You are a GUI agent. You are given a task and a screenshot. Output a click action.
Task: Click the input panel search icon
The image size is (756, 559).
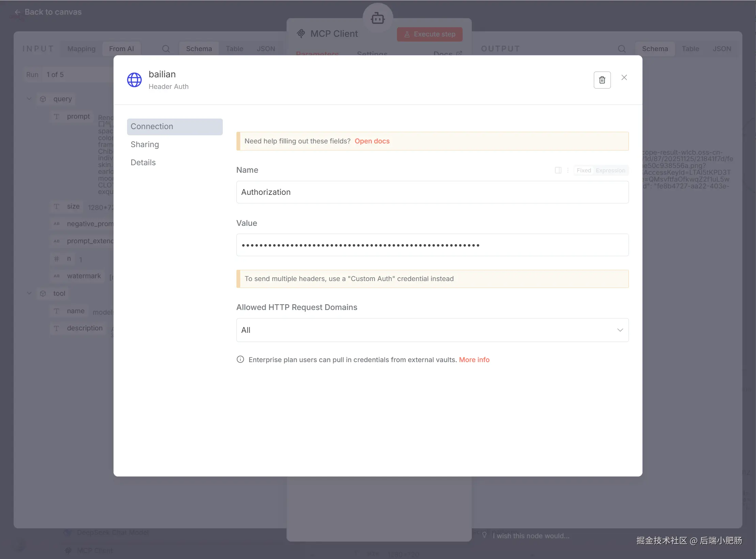(166, 49)
